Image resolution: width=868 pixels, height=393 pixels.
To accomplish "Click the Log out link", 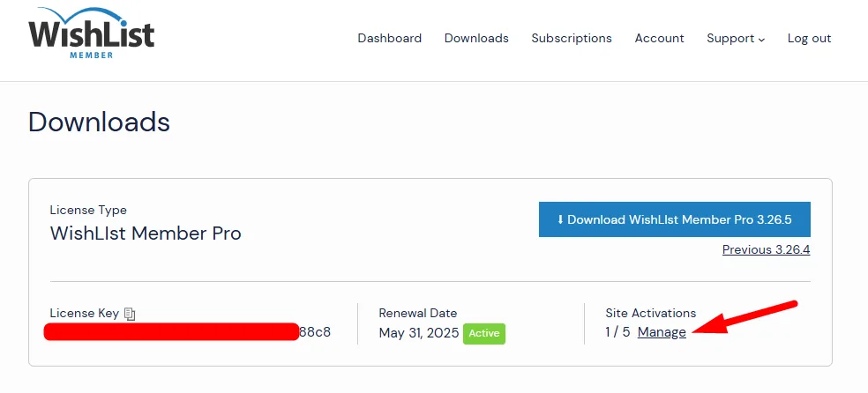I will point(809,38).
